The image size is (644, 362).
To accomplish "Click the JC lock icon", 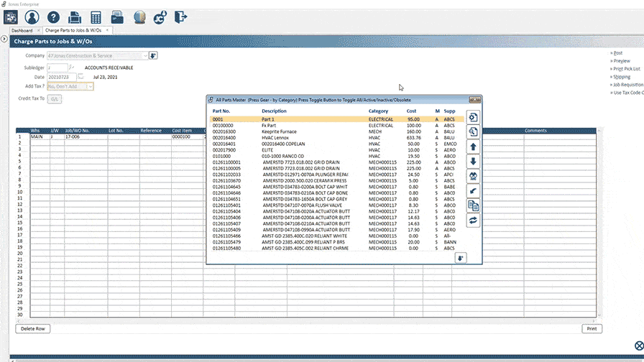I will pos(160,17).
